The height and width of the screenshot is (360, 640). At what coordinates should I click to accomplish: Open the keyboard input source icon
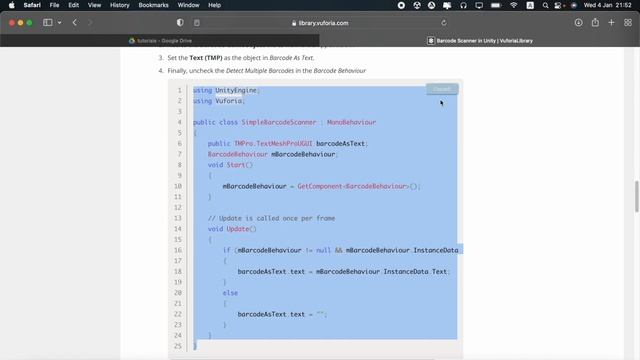point(530,5)
